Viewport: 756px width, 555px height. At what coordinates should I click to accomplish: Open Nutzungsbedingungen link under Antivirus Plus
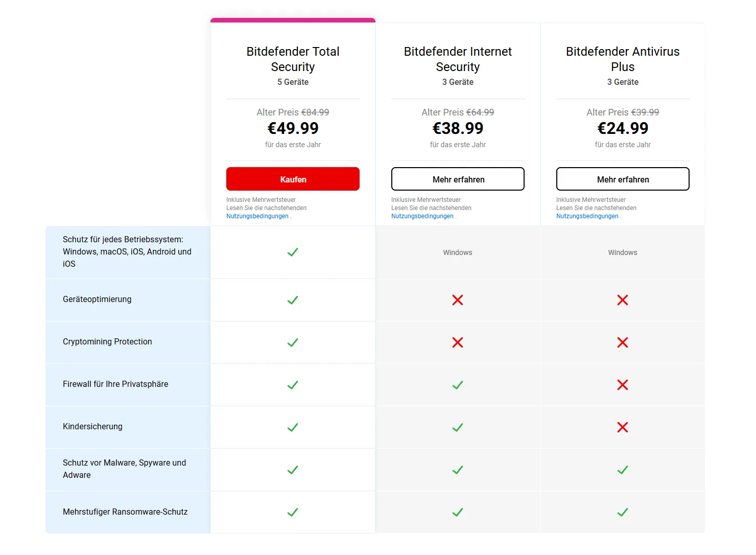coord(587,216)
